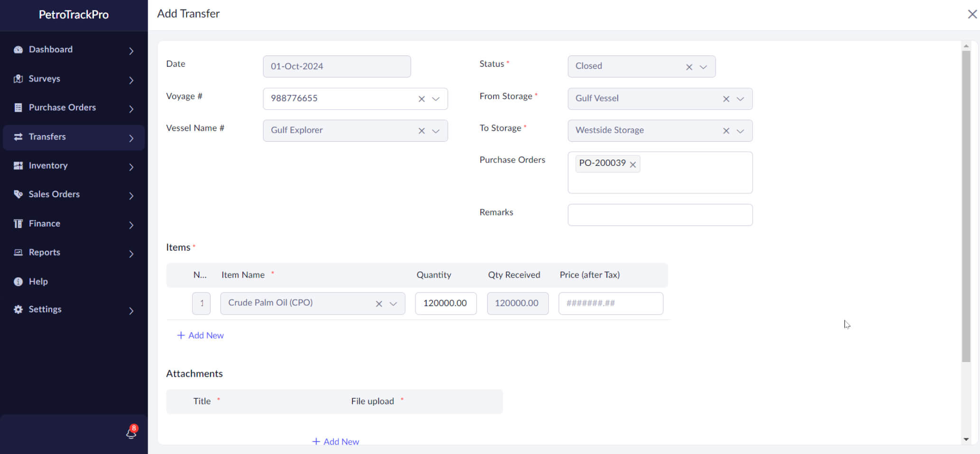Remove the PO-200039 purchase order tag
The height and width of the screenshot is (454, 980).
(x=633, y=164)
